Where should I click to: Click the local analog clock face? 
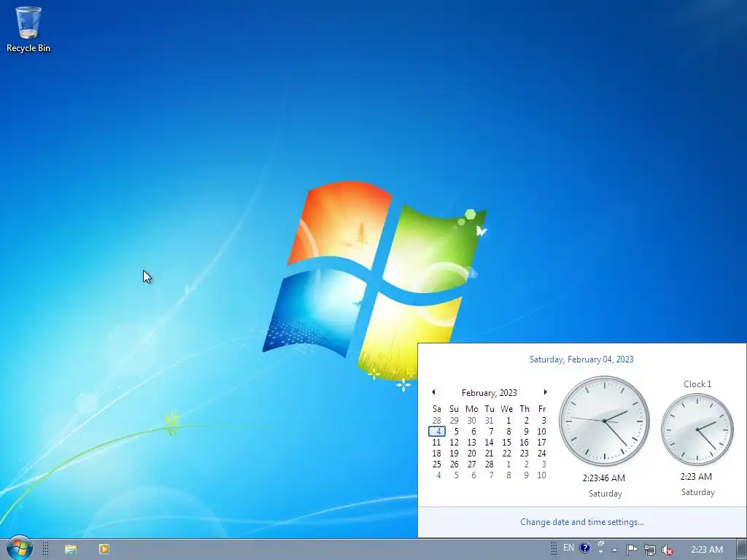coord(604,421)
